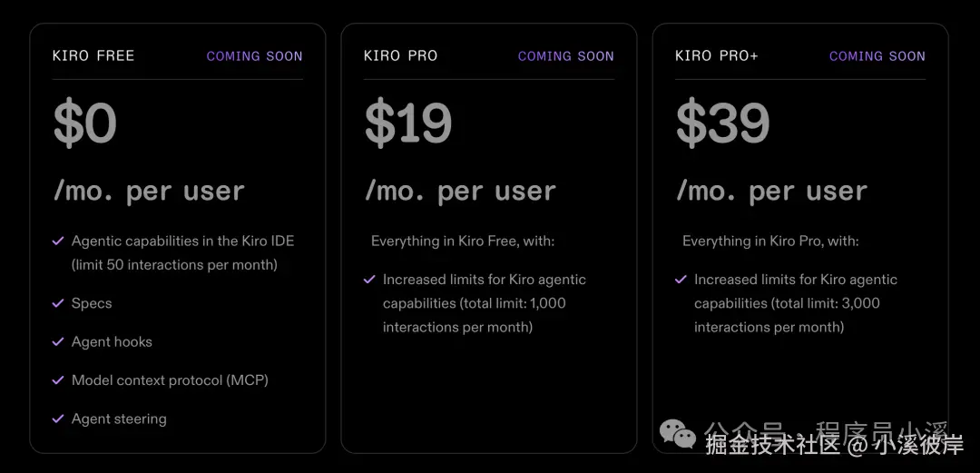This screenshot has height=473, width=980.
Task: Click the checkmark next to Specs
Action: [58, 303]
